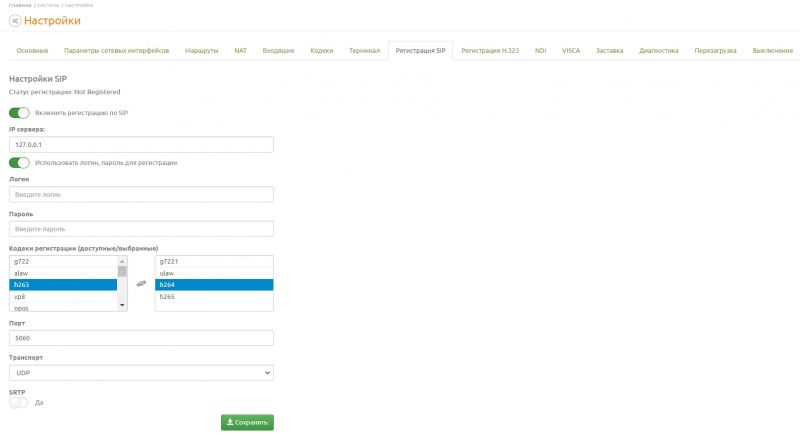The width and height of the screenshot is (800, 434).
Task: Focus the IP сервера input field
Action: (x=141, y=145)
